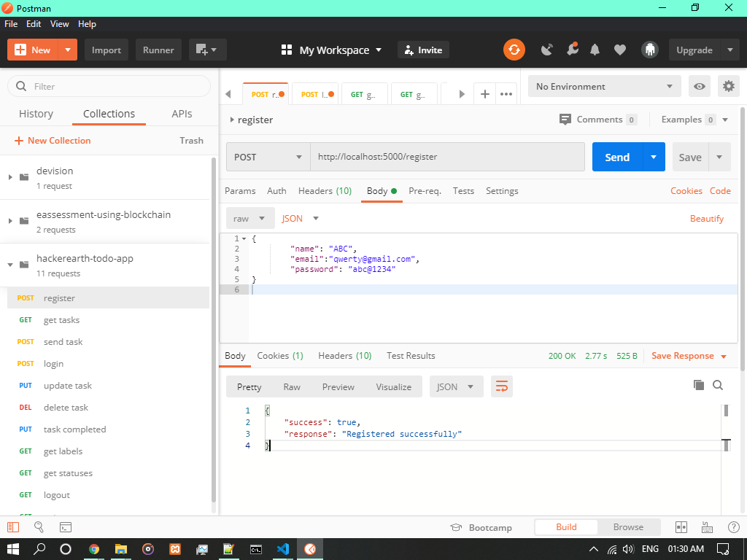
Task: Open keyboard shortcuts icon
Action: pos(708,527)
